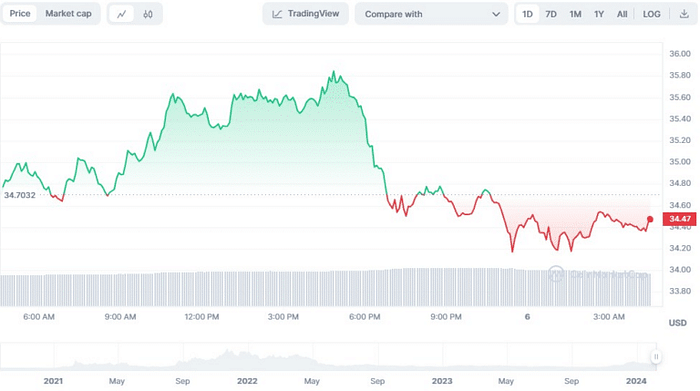This screenshot has height=391, width=700.
Task: Open the TradingView button
Action: (306, 14)
